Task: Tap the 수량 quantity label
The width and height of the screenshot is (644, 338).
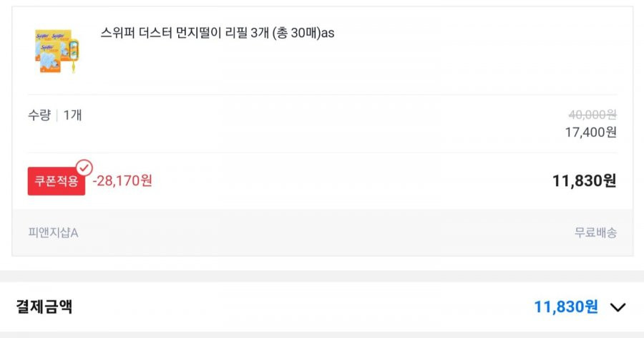Action: click(x=39, y=115)
